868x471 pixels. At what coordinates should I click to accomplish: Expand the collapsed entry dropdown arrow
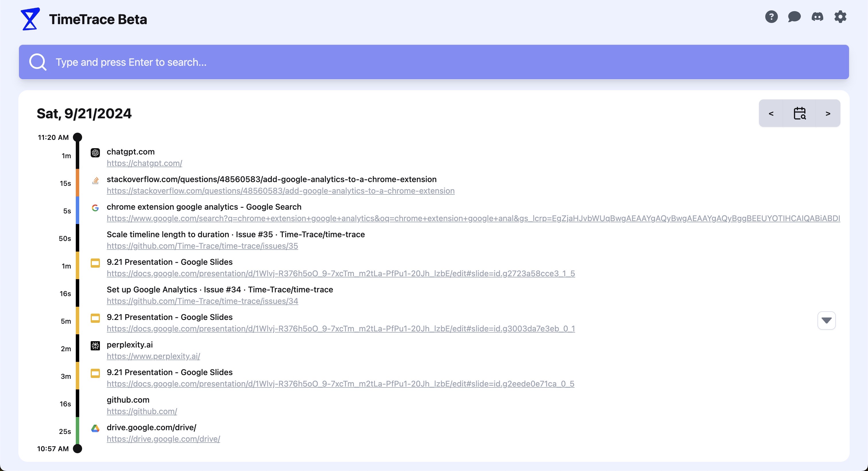coord(826,320)
